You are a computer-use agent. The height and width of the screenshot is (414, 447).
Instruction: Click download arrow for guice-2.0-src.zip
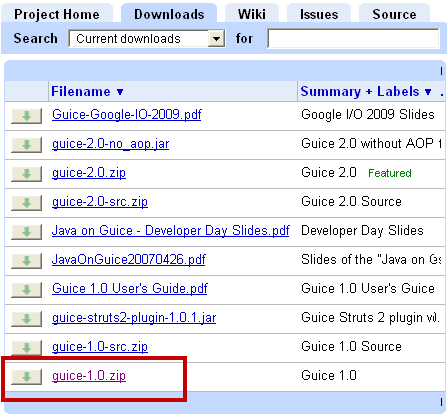tap(27, 203)
